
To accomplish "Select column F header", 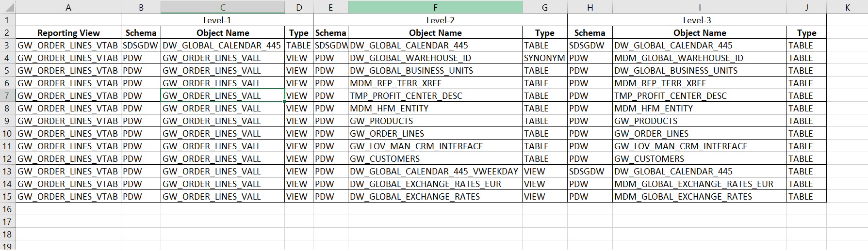I will click(x=435, y=7).
